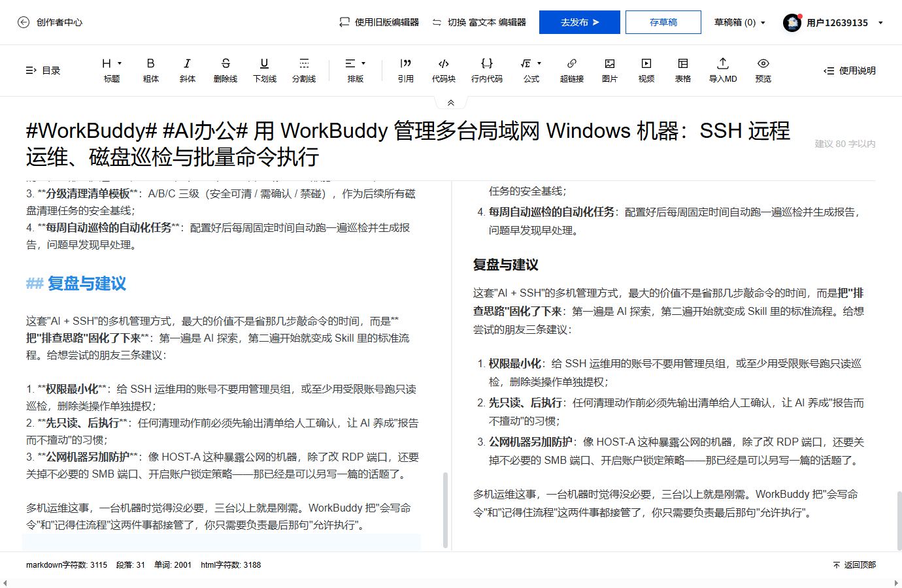Viewport: 902px width, 588px height.
Task: Insert a 代码块 code block
Action: pyautogui.click(x=444, y=70)
